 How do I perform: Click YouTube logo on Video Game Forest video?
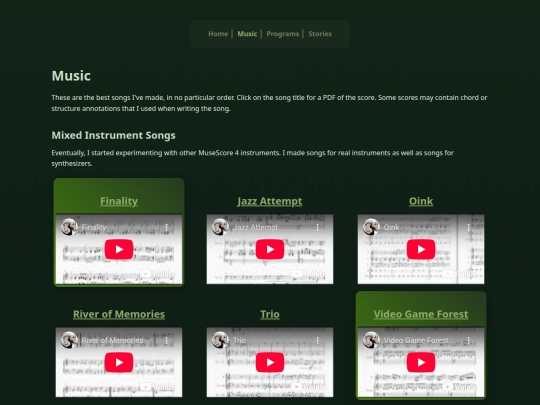460,387
